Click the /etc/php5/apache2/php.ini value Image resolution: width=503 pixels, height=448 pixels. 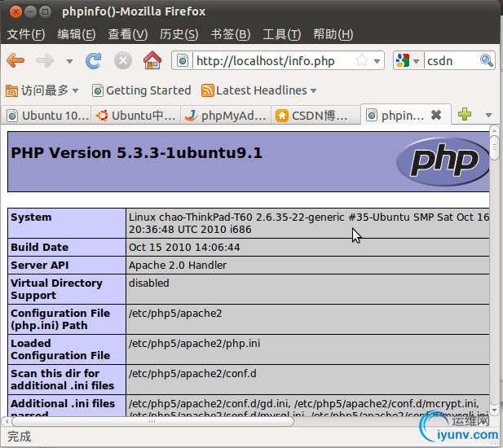coord(194,344)
